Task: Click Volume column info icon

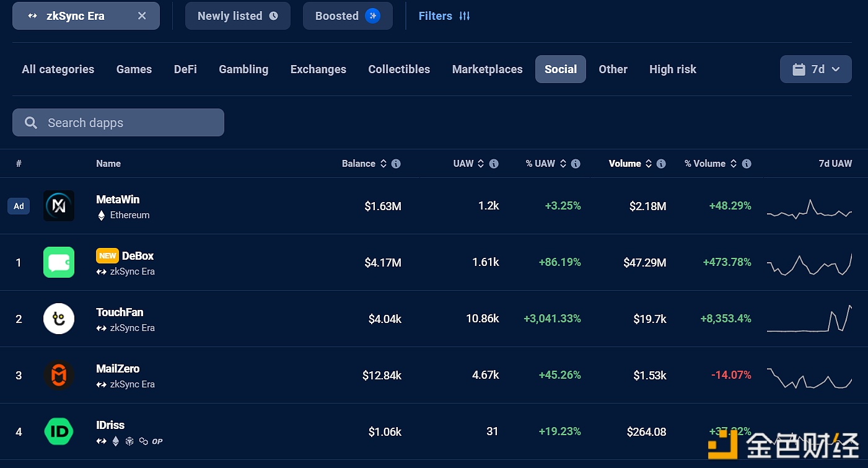Action: [661, 164]
